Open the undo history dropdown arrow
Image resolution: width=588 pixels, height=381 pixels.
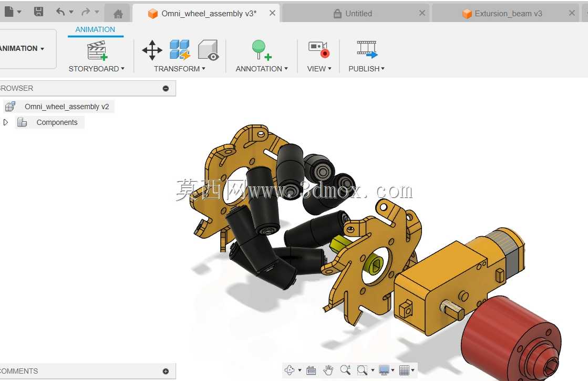coord(71,12)
